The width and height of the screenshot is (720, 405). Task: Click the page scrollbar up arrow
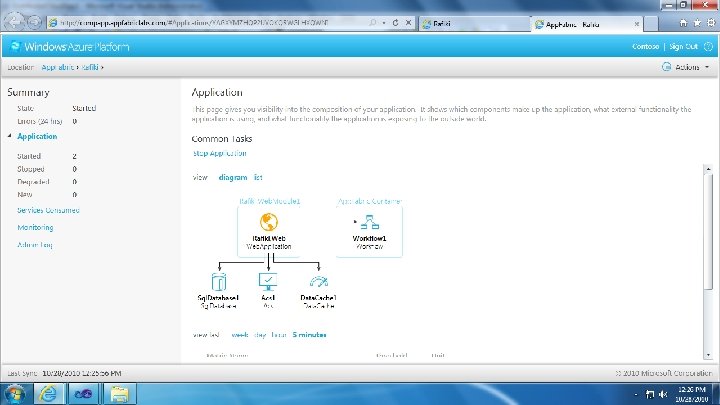coord(708,169)
